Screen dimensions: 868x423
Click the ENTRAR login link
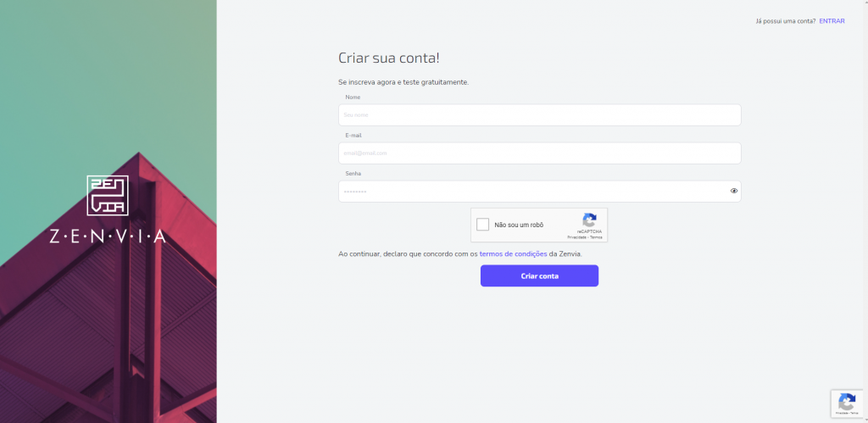pos(832,20)
